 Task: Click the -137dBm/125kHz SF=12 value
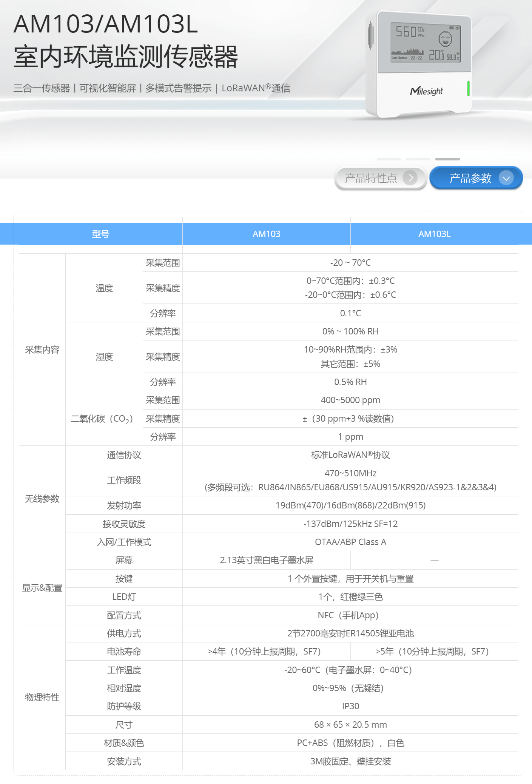(350, 524)
